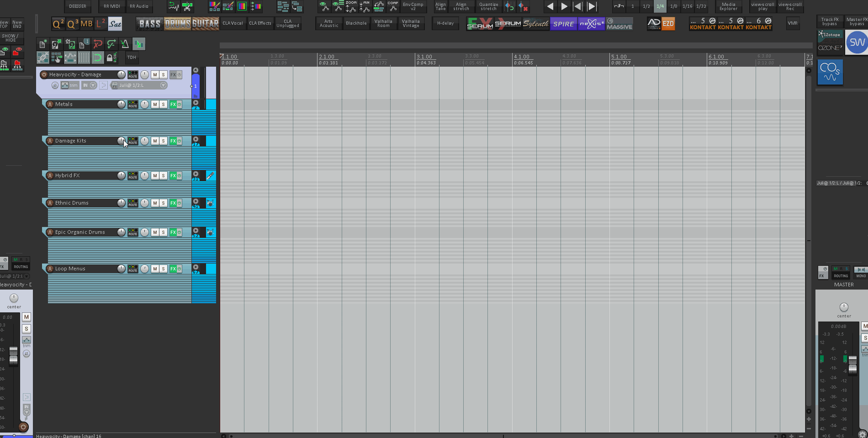Mute the Hybrid FX track
This screenshot has height=438, width=868.
point(155,176)
